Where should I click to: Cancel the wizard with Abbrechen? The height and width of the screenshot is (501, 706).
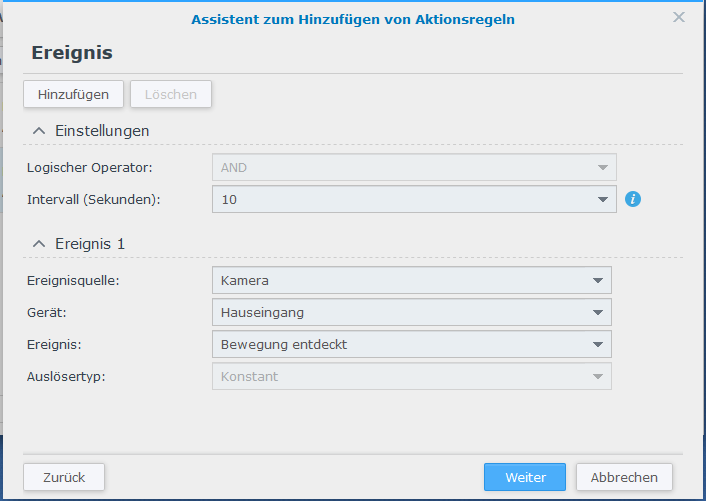pos(624,477)
